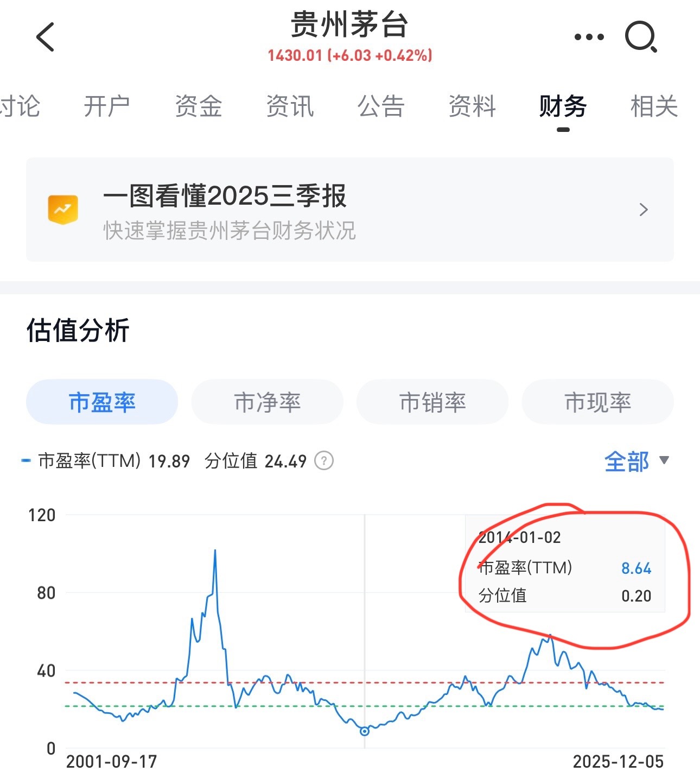Tap the y-axis label 80

click(46, 592)
